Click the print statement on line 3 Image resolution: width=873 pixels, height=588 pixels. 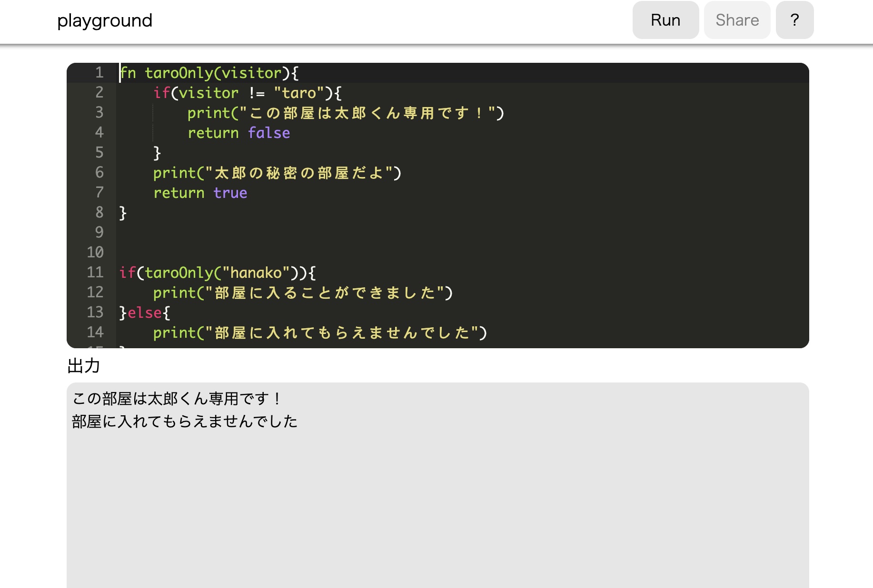[x=345, y=113]
